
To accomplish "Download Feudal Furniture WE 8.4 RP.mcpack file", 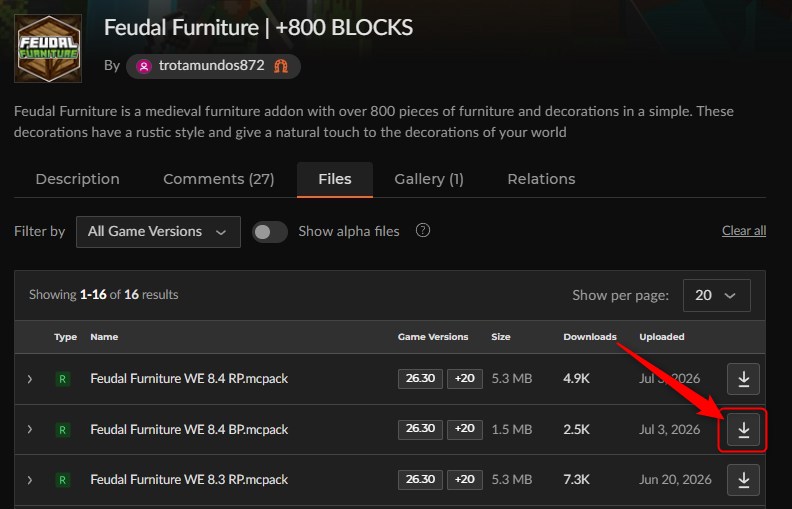I will (743, 379).
